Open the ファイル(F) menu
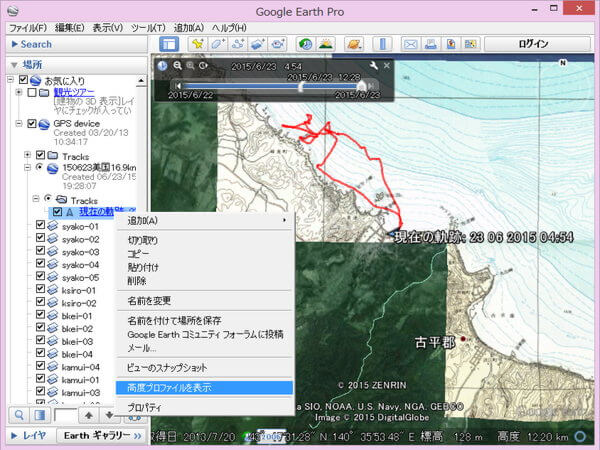The height and width of the screenshot is (450, 600). [x=28, y=28]
